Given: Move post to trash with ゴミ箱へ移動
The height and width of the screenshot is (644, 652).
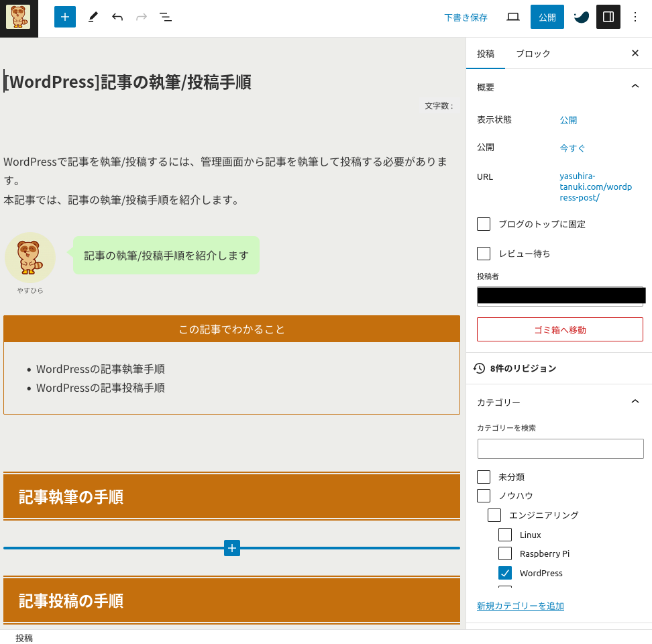Looking at the screenshot, I should pos(559,329).
